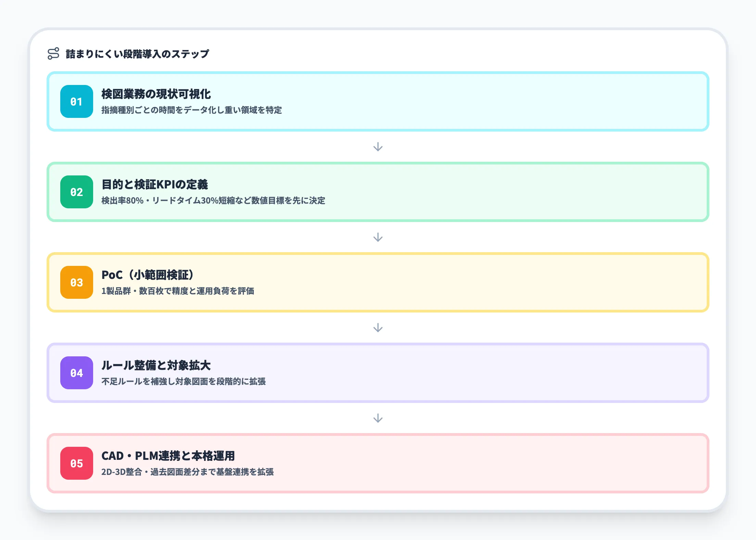
Task: Select the cyan 01 step badge
Action: [76, 102]
